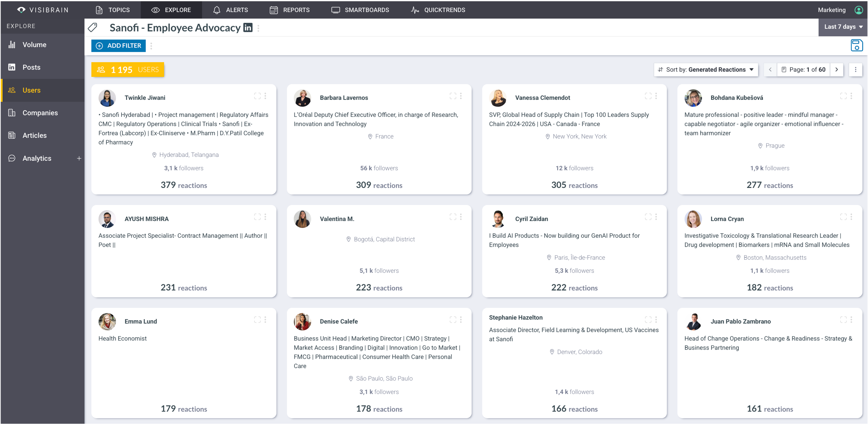Click the 'Health Economist' headline
This screenshot has width=868, height=425.
[123, 338]
